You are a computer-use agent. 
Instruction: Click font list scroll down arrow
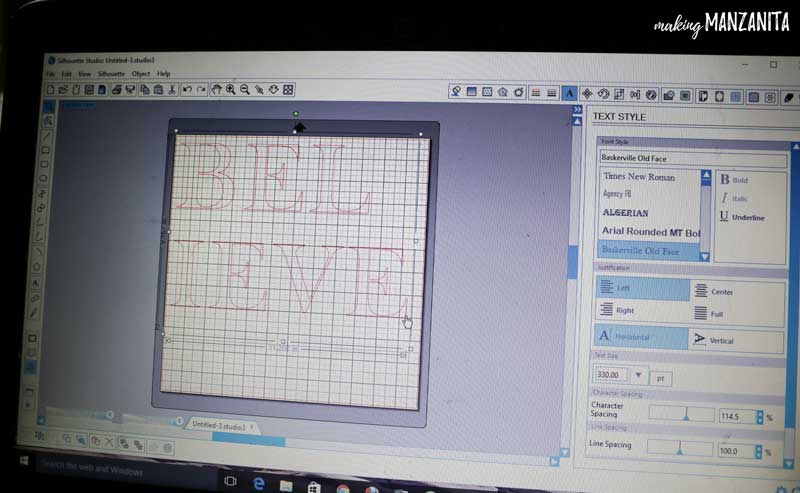pyautogui.click(x=705, y=256)
